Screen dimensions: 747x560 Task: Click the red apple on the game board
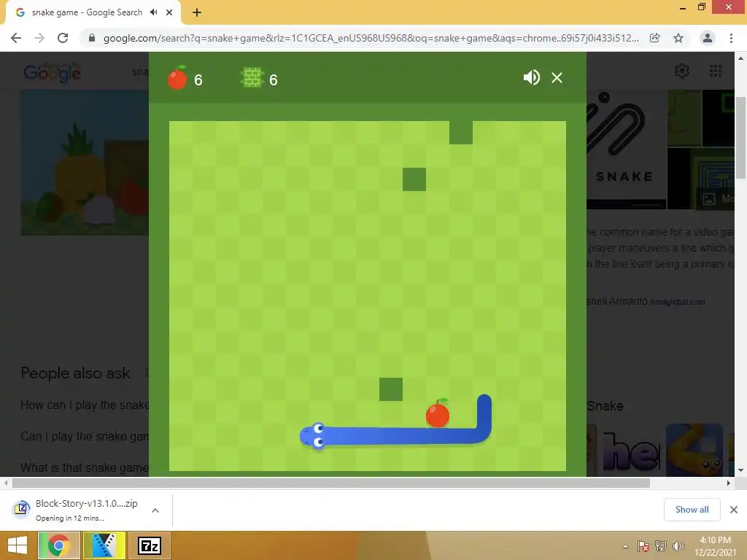(438, 414)
